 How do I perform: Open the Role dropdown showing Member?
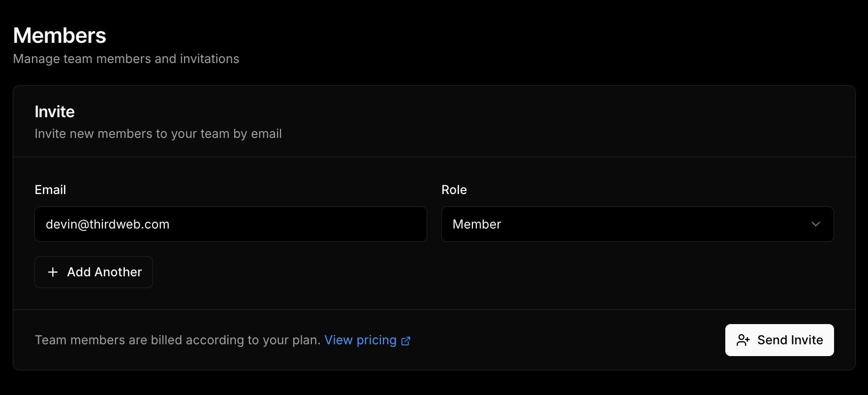click(x=637, y=224)
